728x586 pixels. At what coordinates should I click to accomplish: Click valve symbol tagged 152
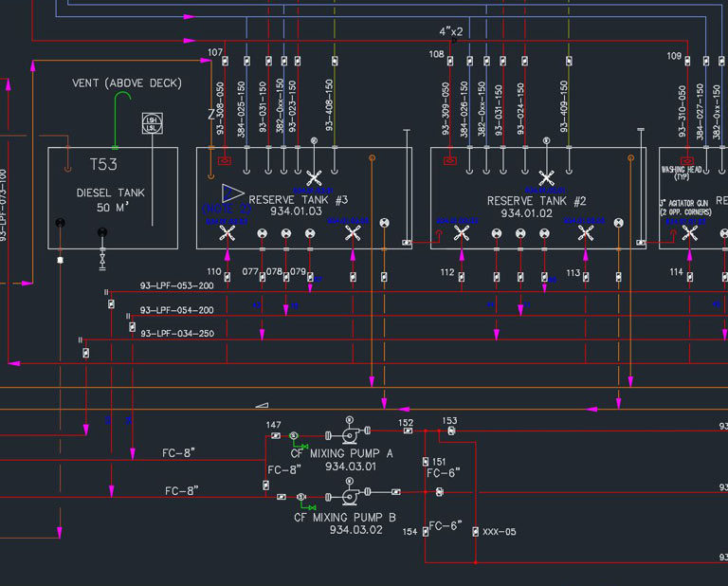tap(408, 430)
